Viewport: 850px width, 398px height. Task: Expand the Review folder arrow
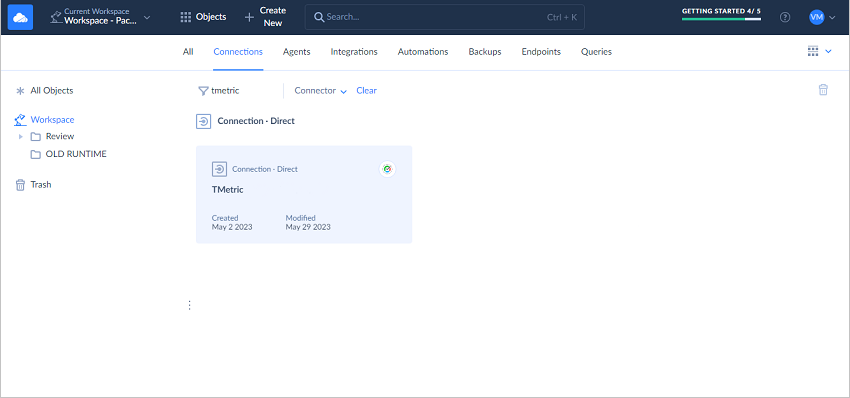[x=21, y=137]
